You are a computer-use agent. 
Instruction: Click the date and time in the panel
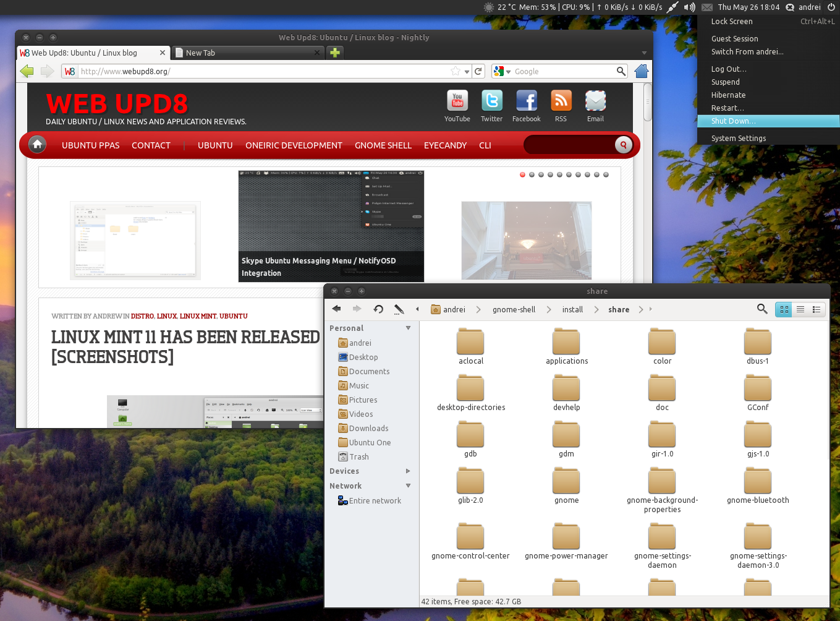pyautogui.click(x=749, y=7)
